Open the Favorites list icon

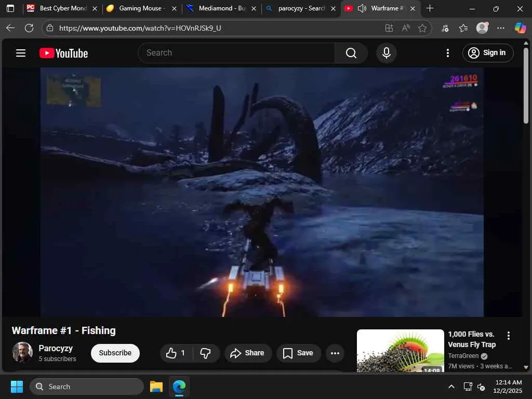tap(463, 28)
